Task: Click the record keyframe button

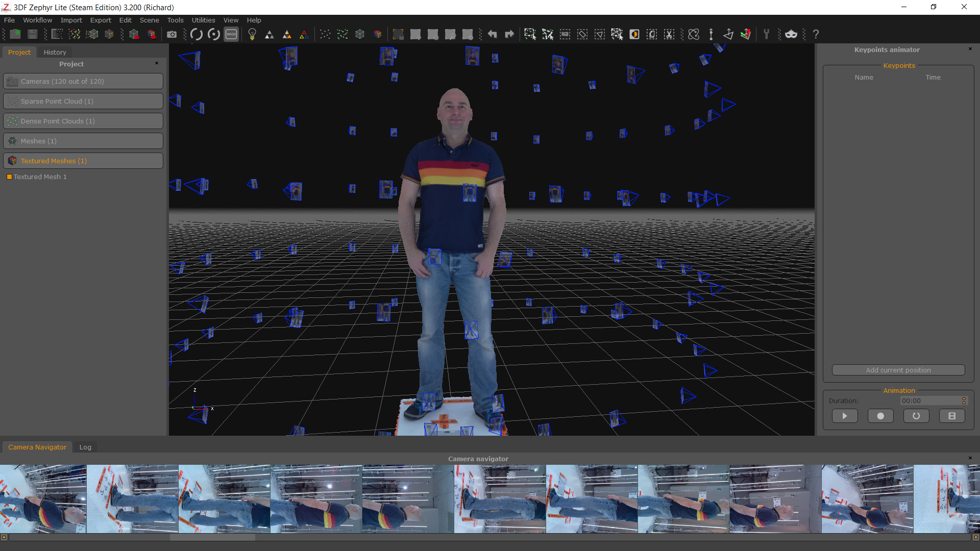Action: (x=880, y=415)
